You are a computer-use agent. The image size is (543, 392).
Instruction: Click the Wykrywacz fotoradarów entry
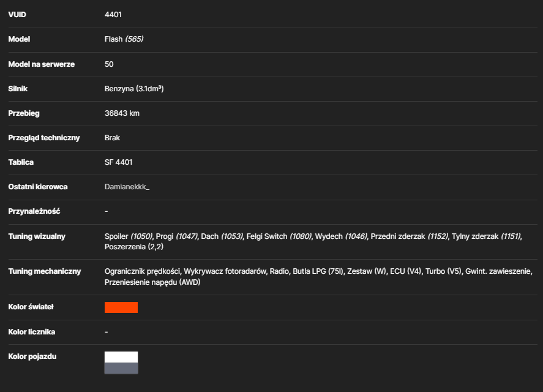(x=225, y=271)
